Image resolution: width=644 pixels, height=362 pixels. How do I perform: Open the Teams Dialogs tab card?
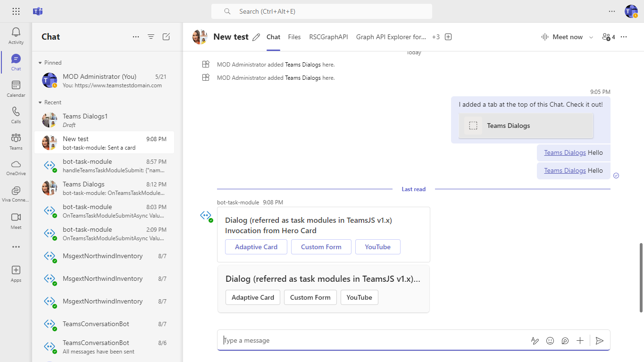tap(526, 126)
